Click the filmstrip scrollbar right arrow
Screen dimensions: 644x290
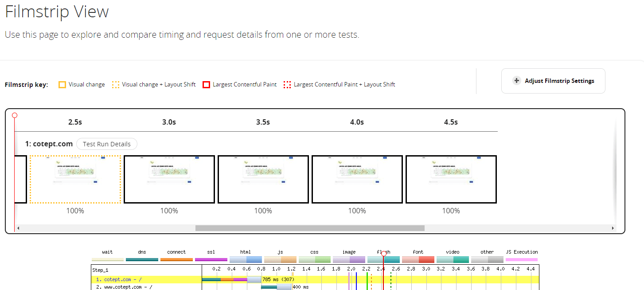613,228
